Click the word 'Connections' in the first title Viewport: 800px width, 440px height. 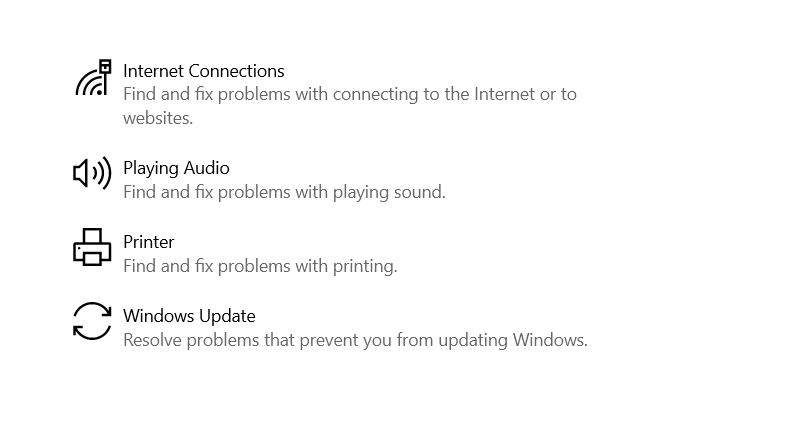[236, 71]
